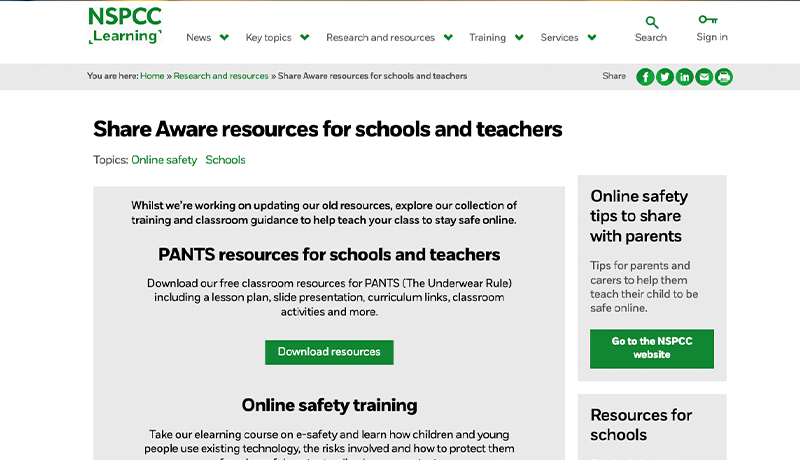Follow the Home breadcrumb link
Image resolution: width=800 pixels, height=460 pixels.
[x=152, y=76]
